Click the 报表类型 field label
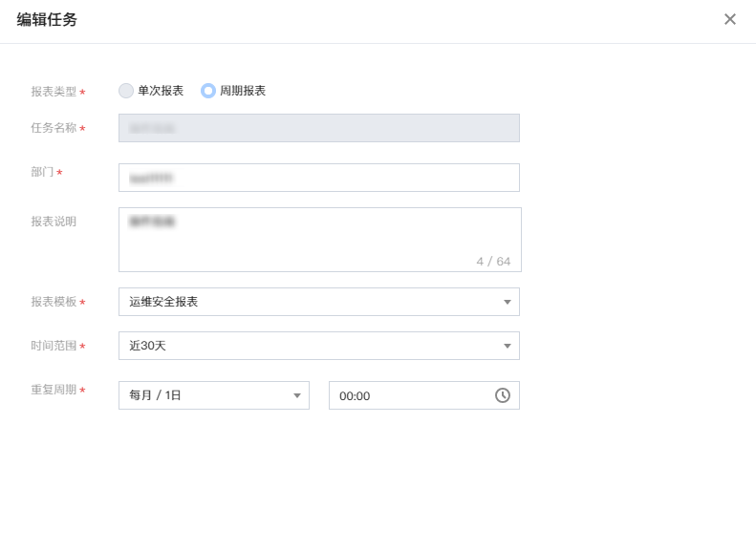 (54, 92)
